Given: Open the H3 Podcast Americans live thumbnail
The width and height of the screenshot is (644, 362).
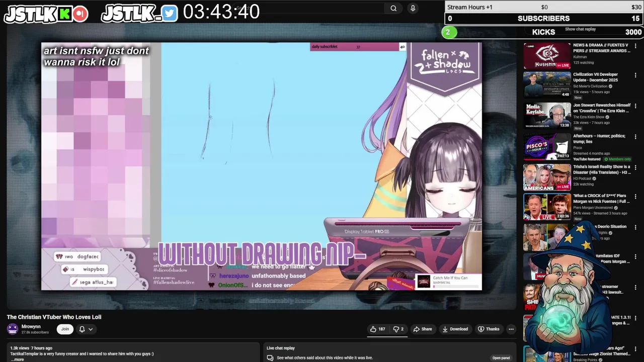Looking at the screenshot, I should tap(547, 177).
